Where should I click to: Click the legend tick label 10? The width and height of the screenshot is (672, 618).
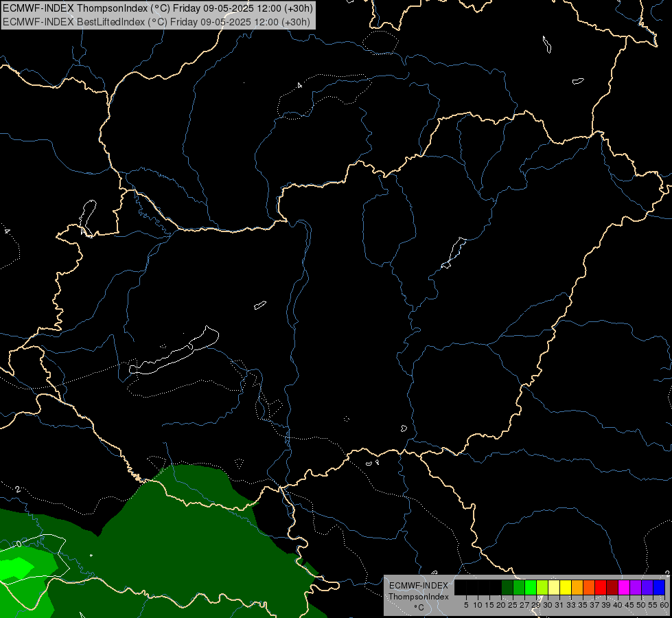tap(478, 605)
